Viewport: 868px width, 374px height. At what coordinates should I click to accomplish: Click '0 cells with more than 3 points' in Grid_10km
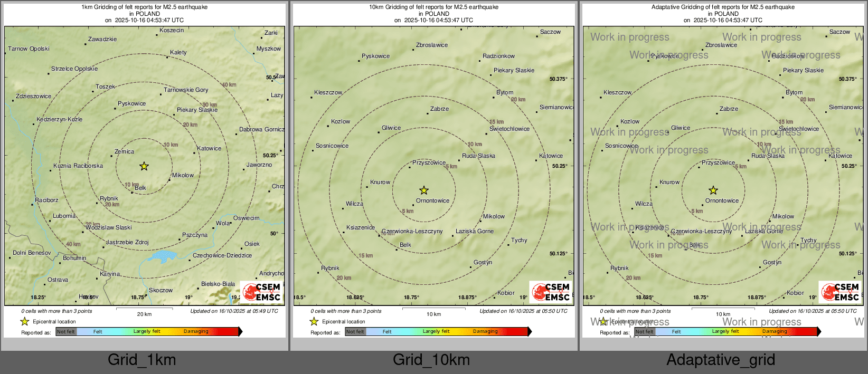click(346, 311)
